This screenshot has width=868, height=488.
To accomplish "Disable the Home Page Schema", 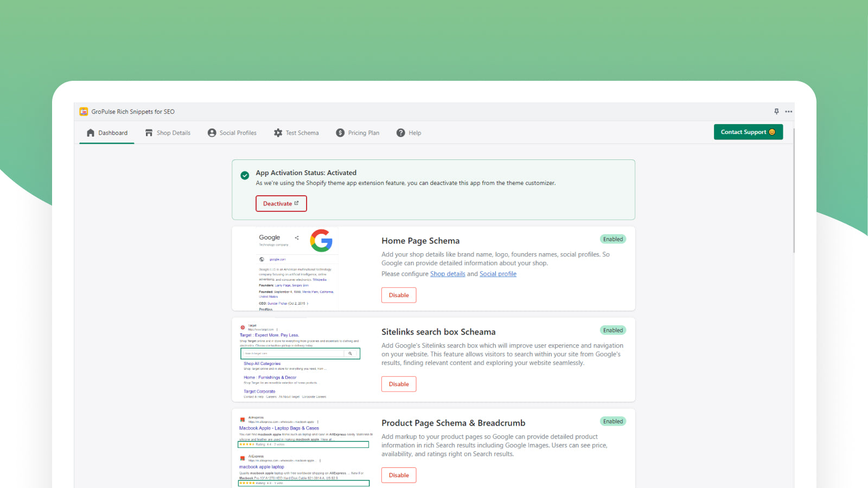I will [x=399, y=295].
